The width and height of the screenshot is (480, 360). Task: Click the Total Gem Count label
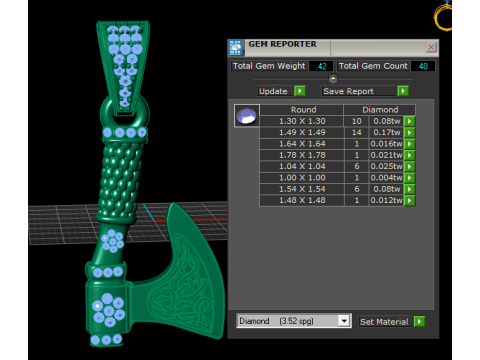pyautogui.click(x=373, y=66)
